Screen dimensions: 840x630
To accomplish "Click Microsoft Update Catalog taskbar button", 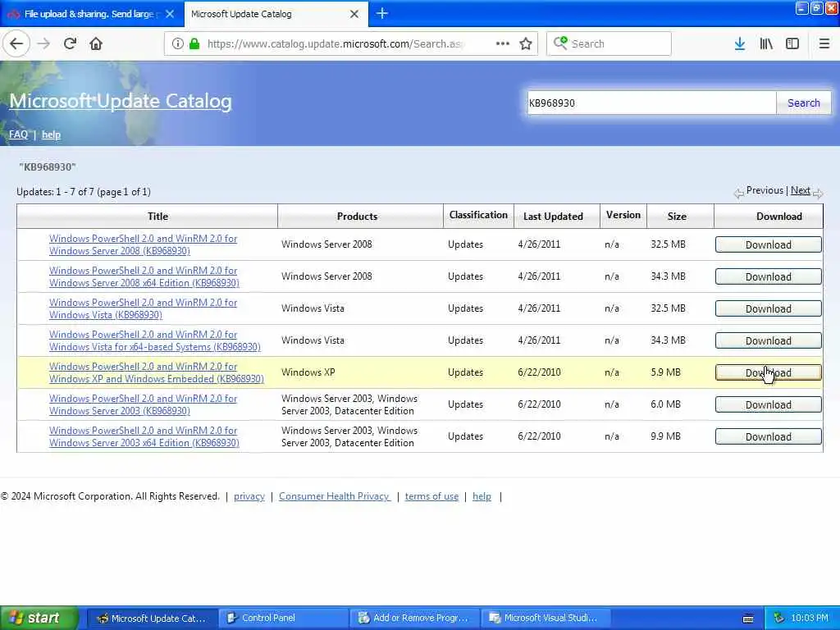I will click(153, 619).
